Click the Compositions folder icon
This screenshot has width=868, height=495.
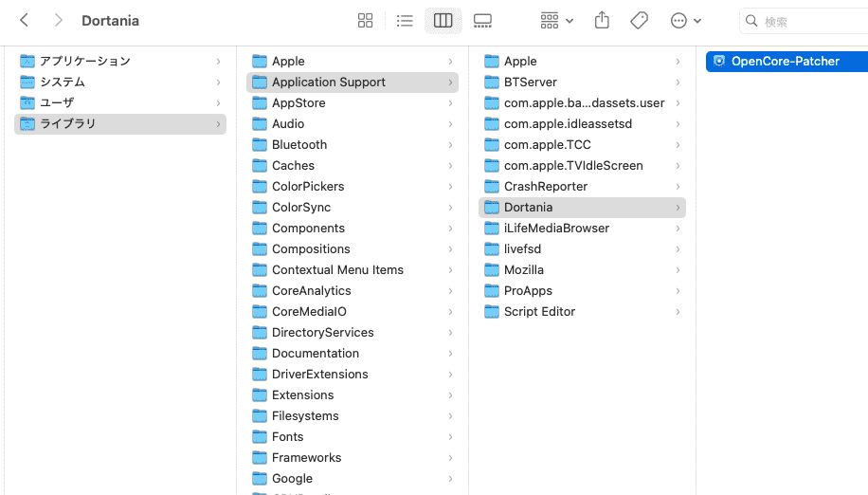click(259, 248)
